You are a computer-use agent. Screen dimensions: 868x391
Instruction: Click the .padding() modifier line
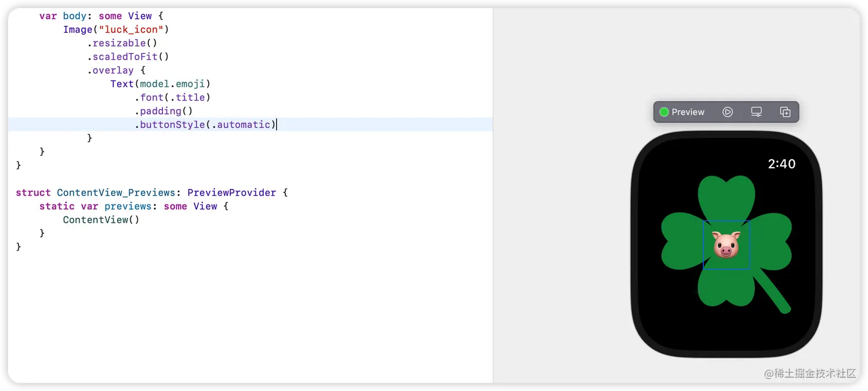164,111
